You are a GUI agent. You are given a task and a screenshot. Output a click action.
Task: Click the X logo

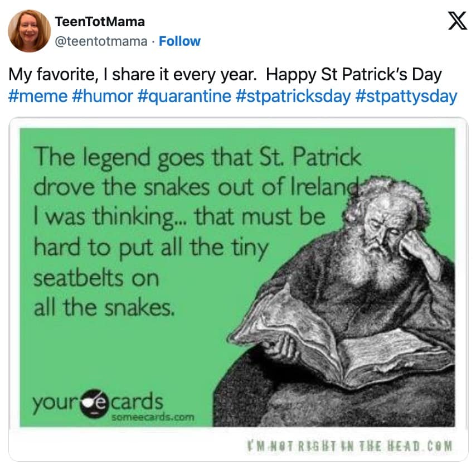[x=457, y=22]
